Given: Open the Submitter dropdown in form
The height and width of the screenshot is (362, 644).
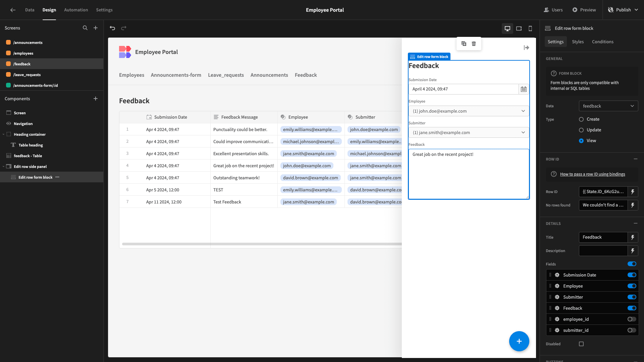Looking at the screenshot, I should [x=469, y=132].
